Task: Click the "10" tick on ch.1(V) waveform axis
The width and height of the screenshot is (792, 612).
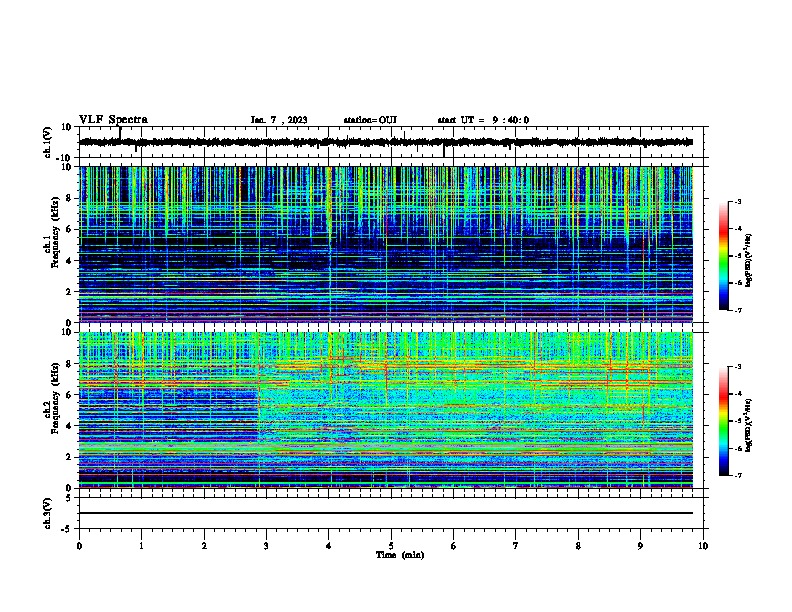Action: pyautogui.click(x=67, y=127)
